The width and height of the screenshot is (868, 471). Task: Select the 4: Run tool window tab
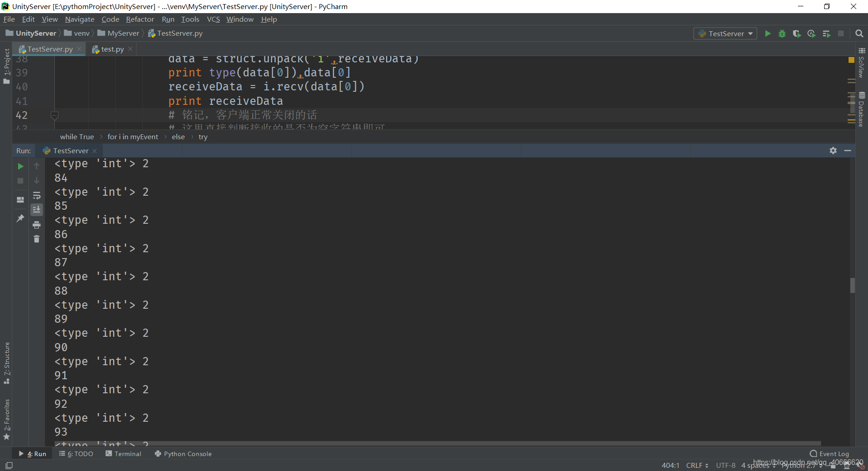(x=33, y=454)
